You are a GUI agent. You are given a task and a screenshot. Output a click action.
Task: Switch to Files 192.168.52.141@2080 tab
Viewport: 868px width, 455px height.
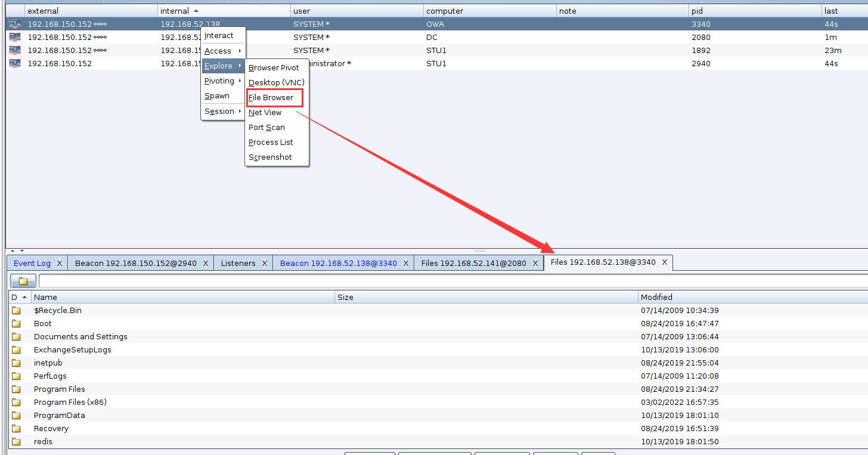click(474, 263)
